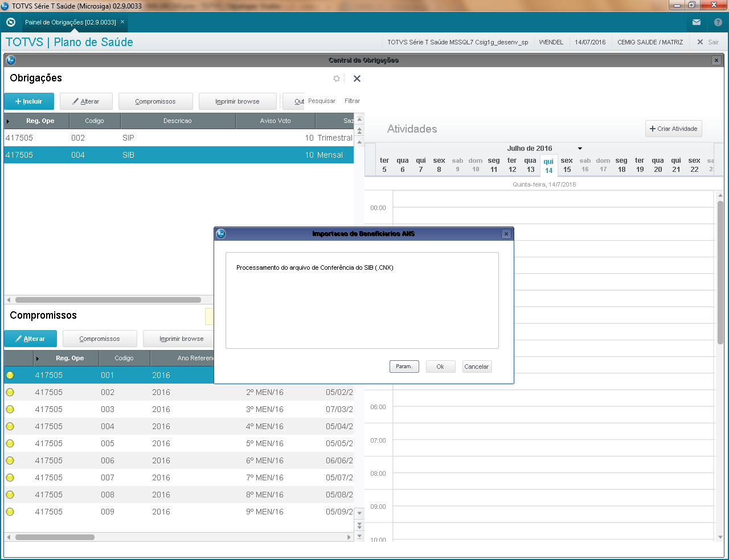Click the 14/07/2016 date entry

click(x=590, y=42)
